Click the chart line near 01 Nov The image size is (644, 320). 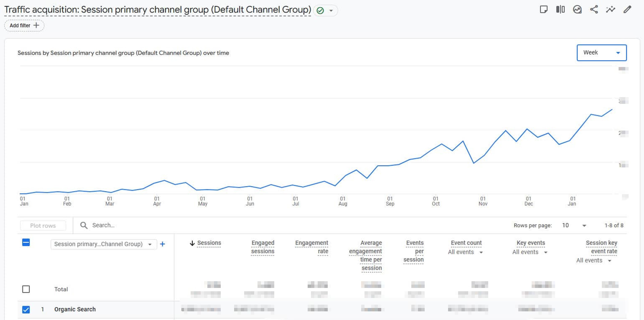[484, 156]
